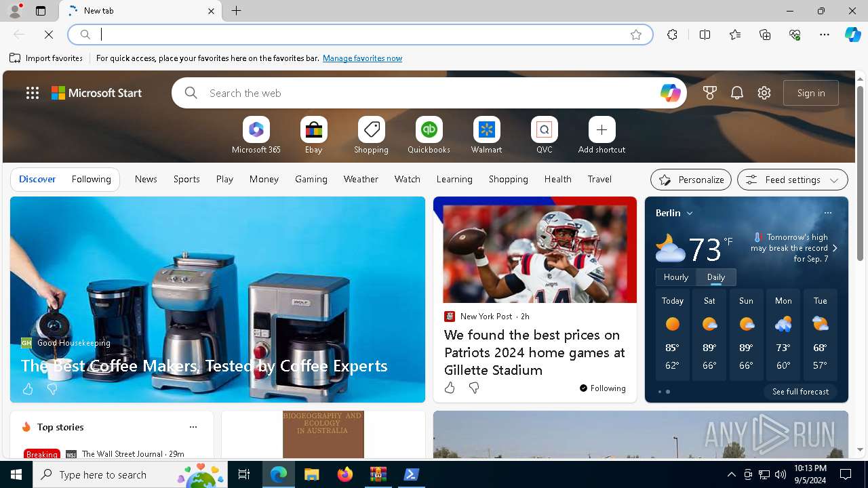Follow the Manage favorites now link

click(362, 58)
